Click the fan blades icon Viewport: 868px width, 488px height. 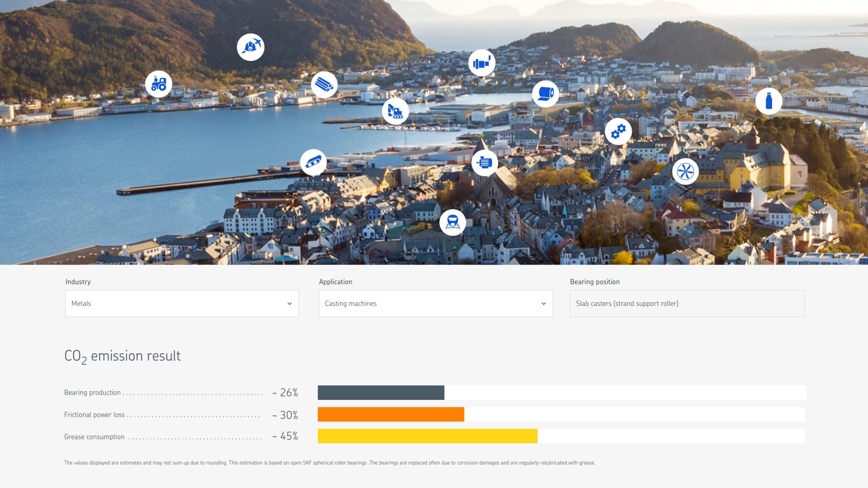pyautogui.click(x=685, y=171)
